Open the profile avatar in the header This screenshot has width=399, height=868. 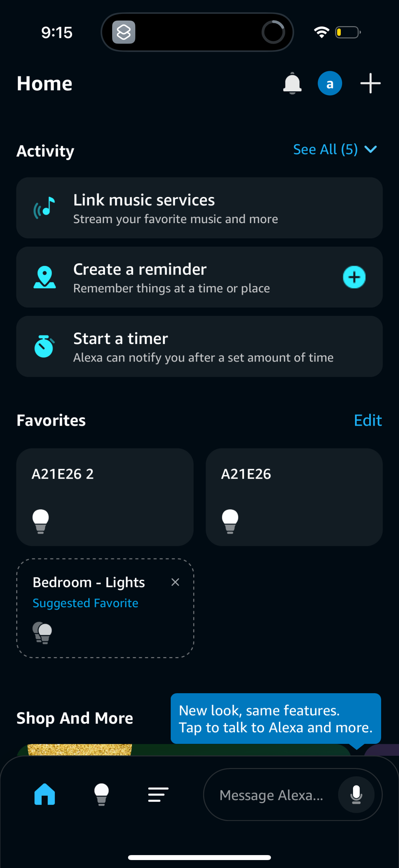tap(329, 83)
